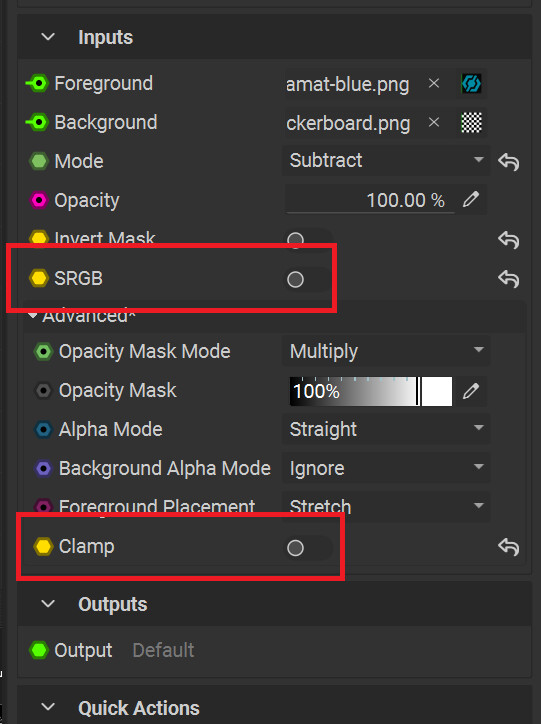The width and height of the screenshot is (541, 724).
Task: Reset the Invert Mask value
Action: click(x=508, y=240)
